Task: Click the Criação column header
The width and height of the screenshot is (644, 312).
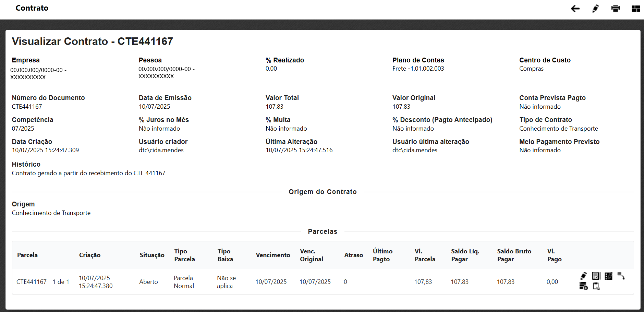Action: pyautogui.click(x=90, y=255)
